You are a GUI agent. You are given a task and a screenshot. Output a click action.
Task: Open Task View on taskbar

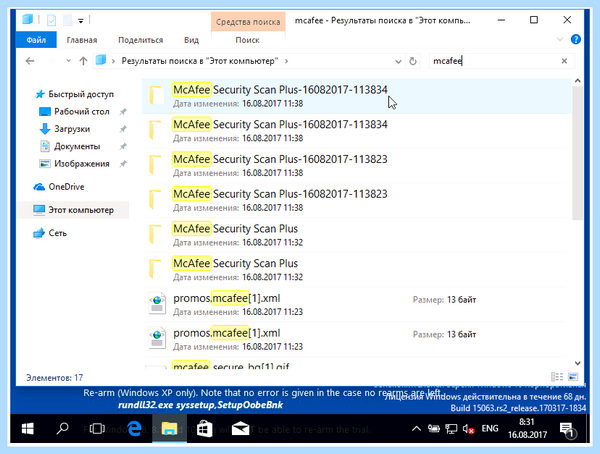(x=97, y=429)
